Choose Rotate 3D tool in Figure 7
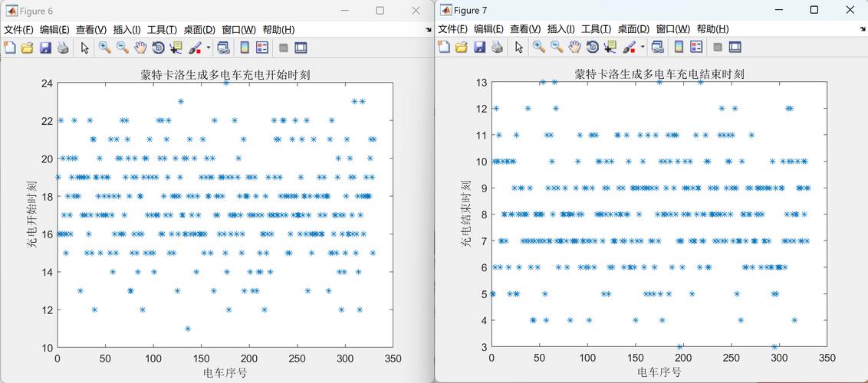868x383 pixels. coord(592,47)
